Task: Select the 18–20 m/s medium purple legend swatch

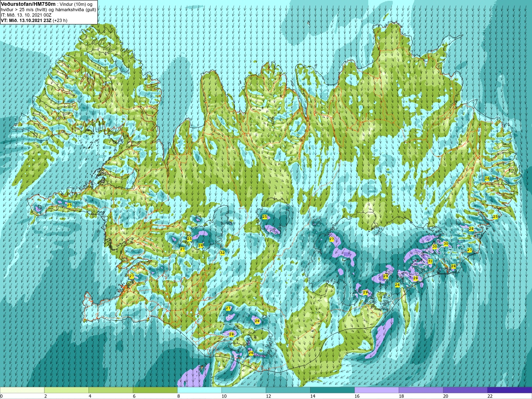Action: click(x=421, y=390)
